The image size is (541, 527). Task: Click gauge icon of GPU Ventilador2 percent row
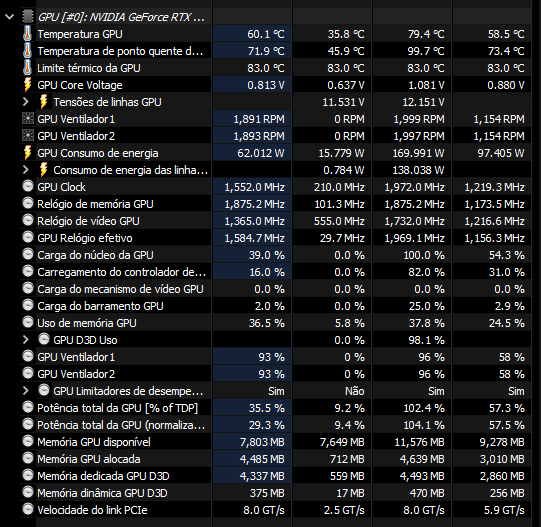(28, 373)
